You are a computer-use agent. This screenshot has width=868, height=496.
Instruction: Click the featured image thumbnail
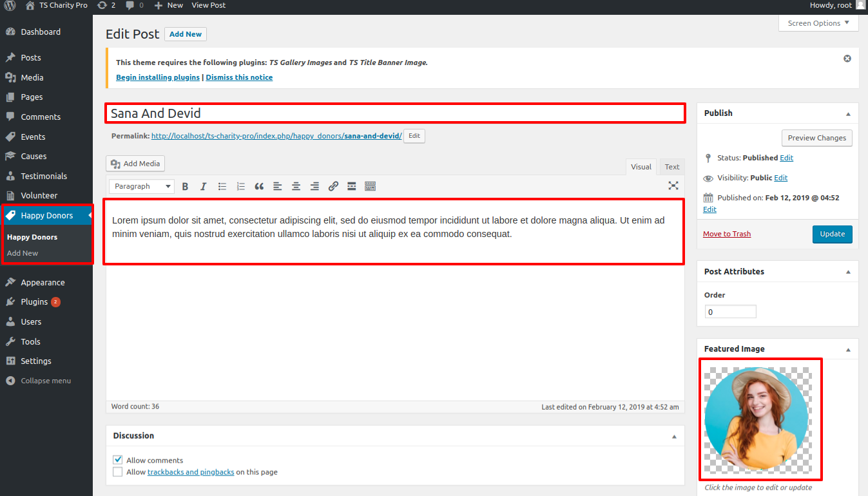757,419
